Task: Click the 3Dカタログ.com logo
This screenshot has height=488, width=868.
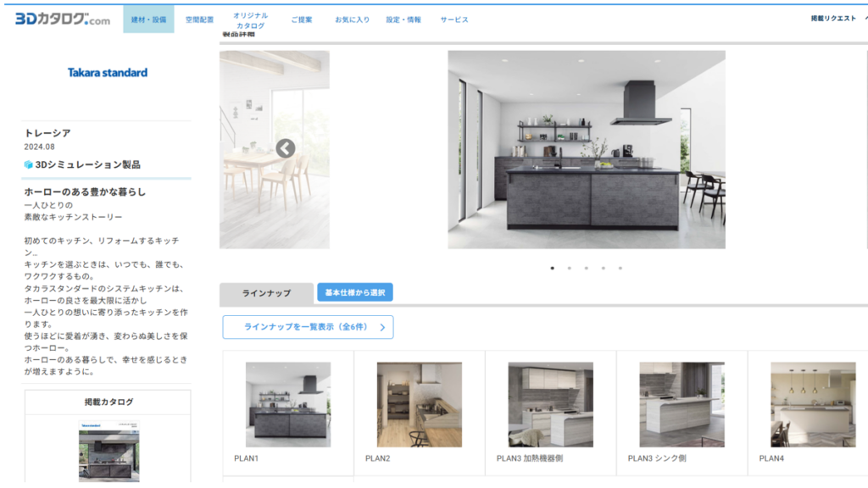Action: 63,19
